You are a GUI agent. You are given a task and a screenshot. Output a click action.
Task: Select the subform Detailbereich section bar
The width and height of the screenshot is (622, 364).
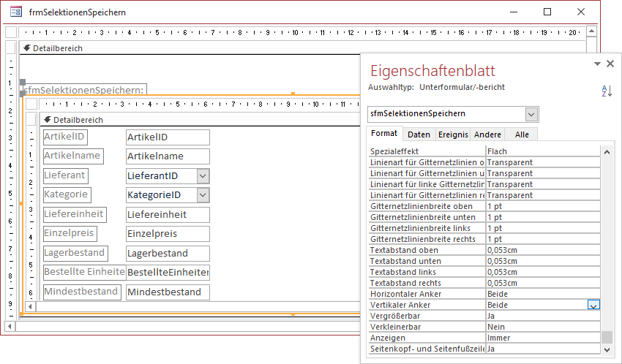click(x=200, y=120)
